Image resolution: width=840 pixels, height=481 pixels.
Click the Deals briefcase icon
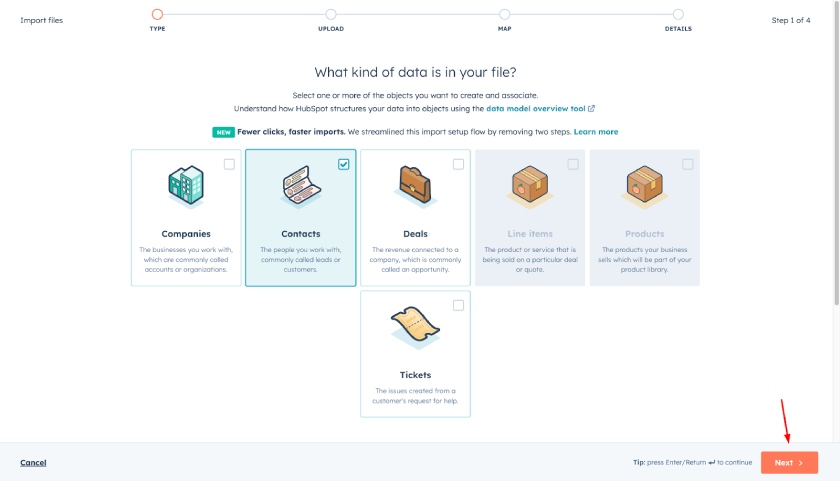tap(415, 185)
